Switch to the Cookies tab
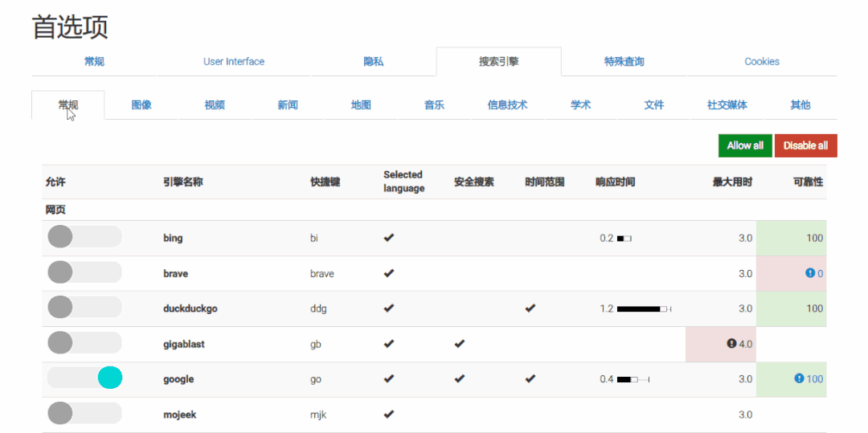 click(762, 61)
